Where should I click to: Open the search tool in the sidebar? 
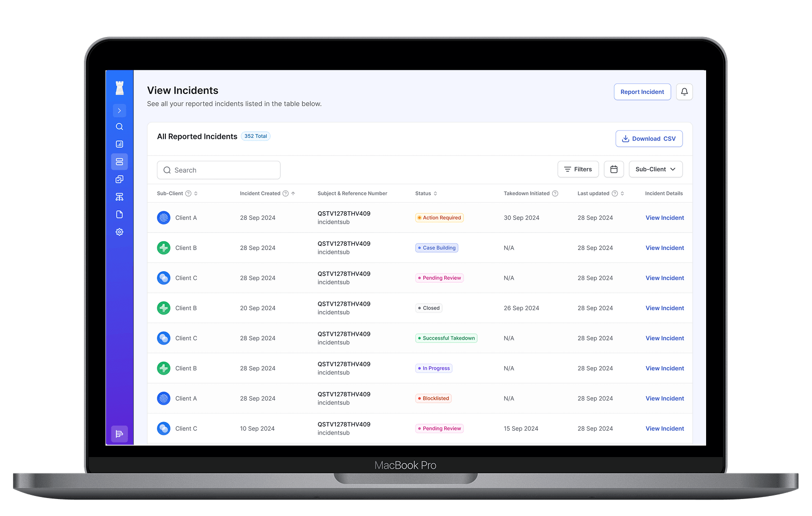(119, 126)
